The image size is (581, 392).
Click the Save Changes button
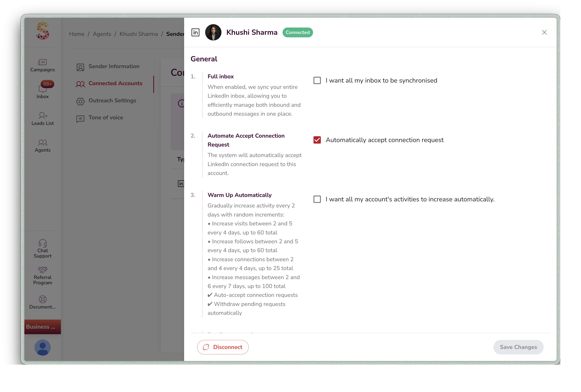(518, 347)
